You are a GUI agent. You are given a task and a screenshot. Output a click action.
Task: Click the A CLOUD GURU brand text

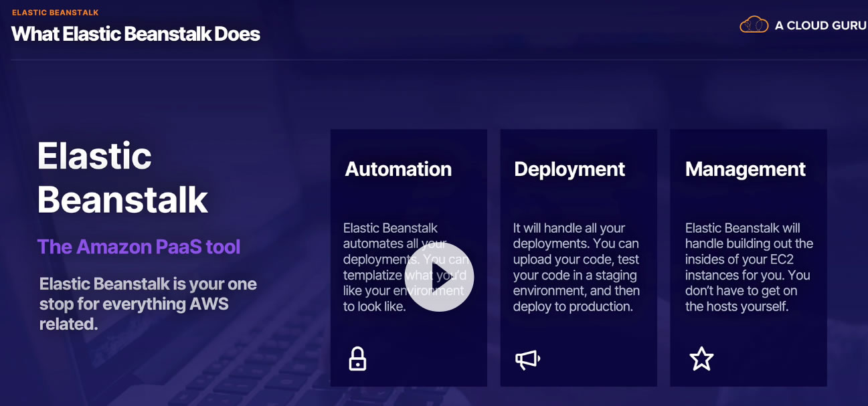click(x=820, y=25)
